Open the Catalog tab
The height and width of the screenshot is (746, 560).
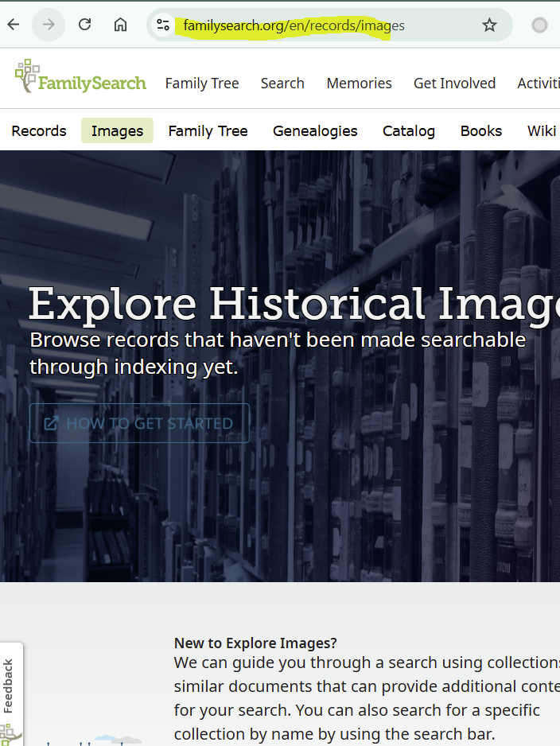click(x=409, y=131)
